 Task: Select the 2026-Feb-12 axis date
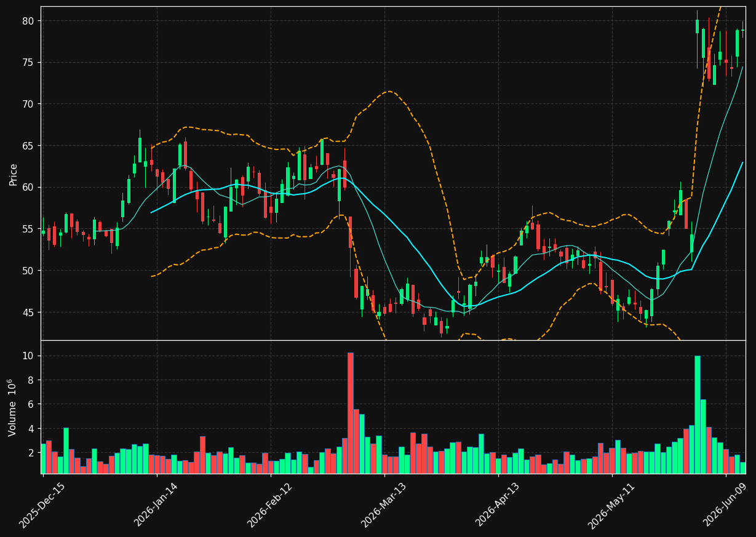(270, 505)
